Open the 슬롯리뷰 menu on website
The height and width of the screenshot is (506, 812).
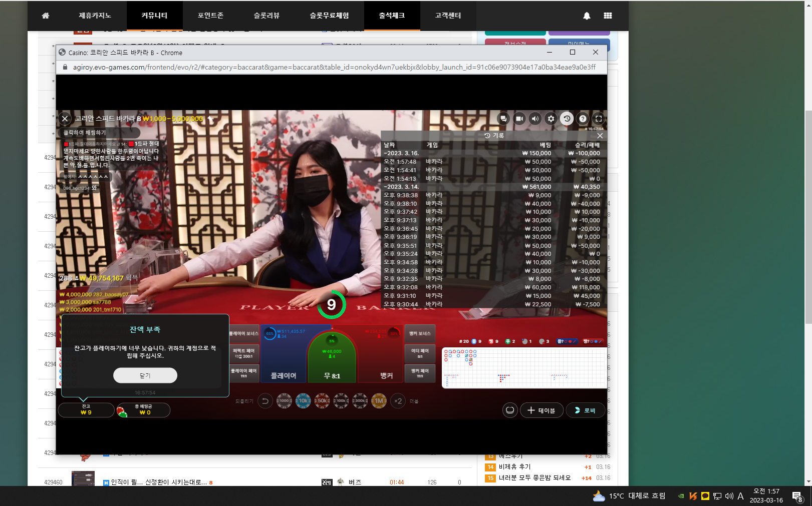click(x=266, y=16)
